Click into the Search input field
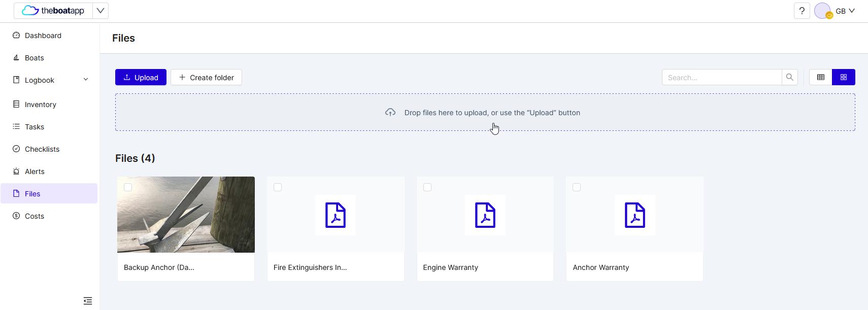This screenshot has width=868, height=310. tap(721, 77)
